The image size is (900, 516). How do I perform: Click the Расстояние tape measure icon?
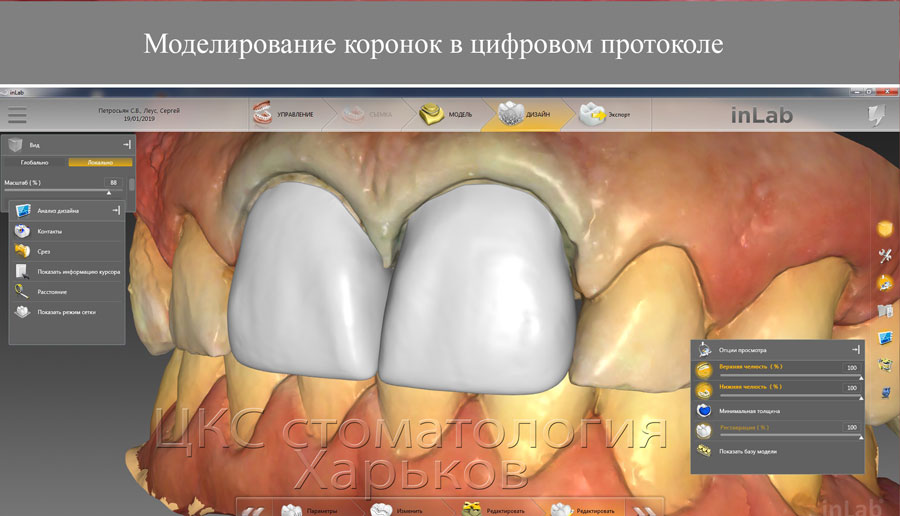(22, 292)
